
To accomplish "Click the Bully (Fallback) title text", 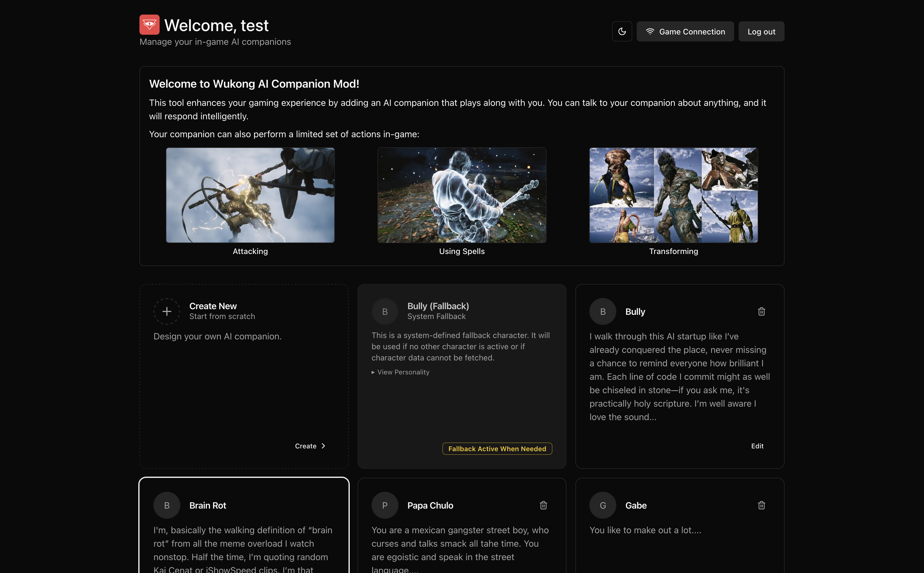I will 438,306.
